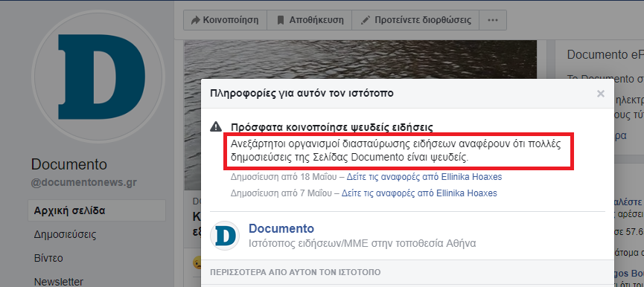Open the three-dots more options button

point(492,20)
